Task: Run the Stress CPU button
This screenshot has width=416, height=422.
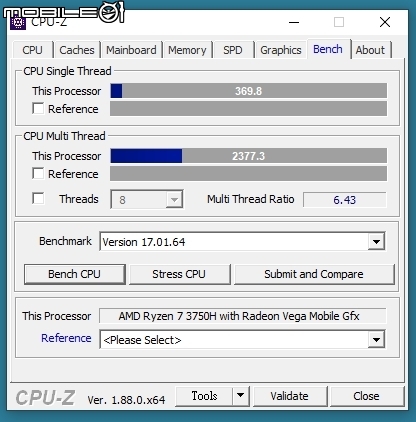Action: click(179, 274)
